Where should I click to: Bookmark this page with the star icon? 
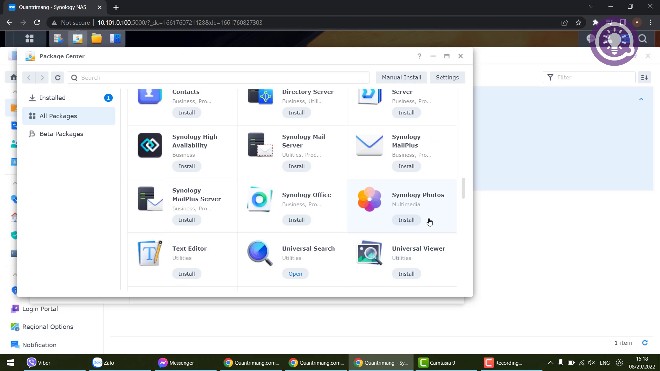pyautogui.click(x=578, y=23)
